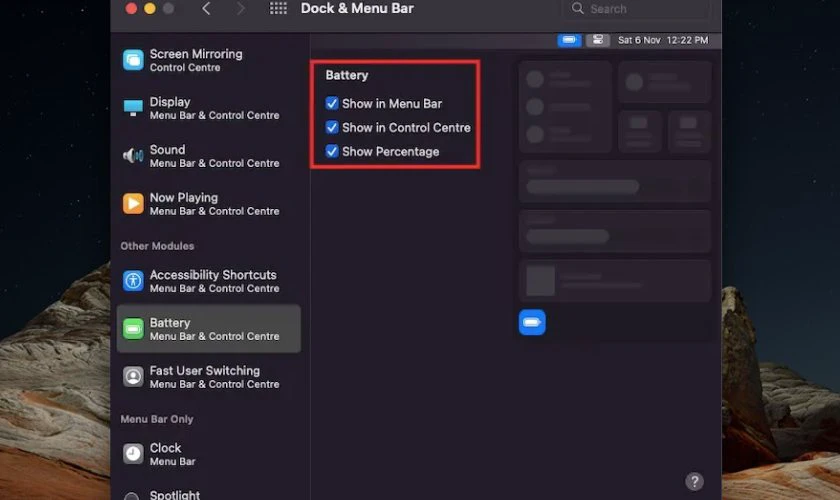Open the Now Playing module icon
Viewport: 840px width, 500px height.
point(133,204)
